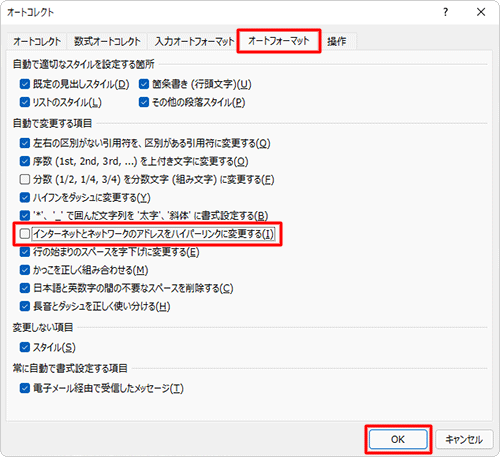The image size is (500, 457).
Task: Toggle 不要なスペースを削除する checkbox
Action: click(x=25, y=288)
